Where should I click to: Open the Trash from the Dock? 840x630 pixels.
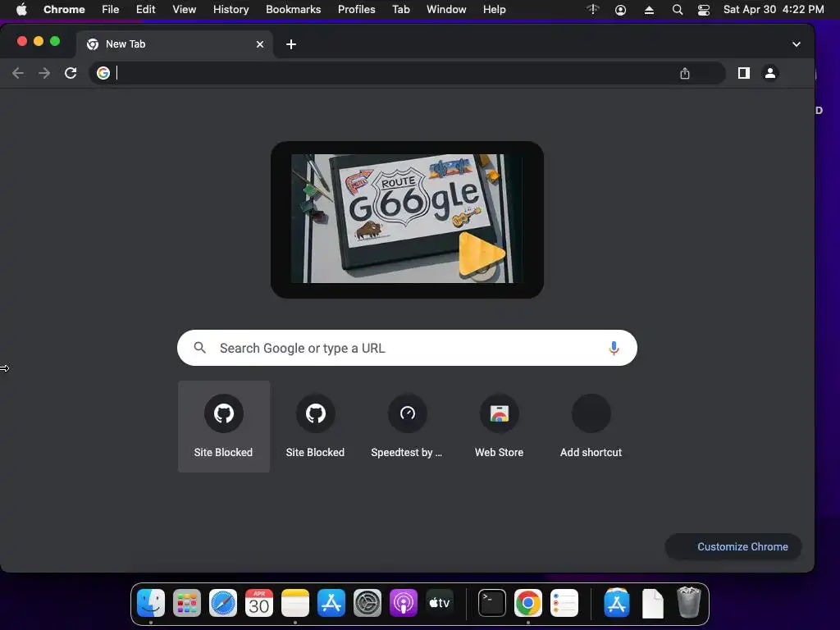(689, 603)
